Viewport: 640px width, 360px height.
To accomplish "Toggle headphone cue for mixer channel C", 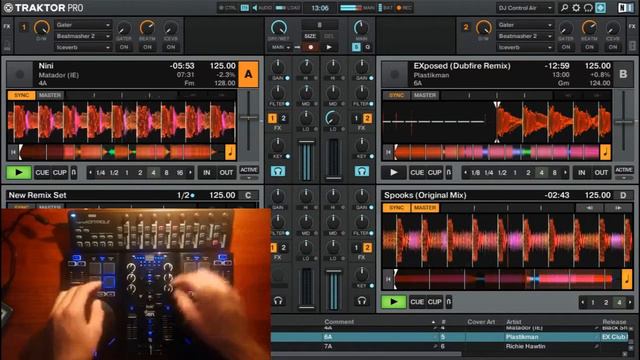I will click(278, 301).
